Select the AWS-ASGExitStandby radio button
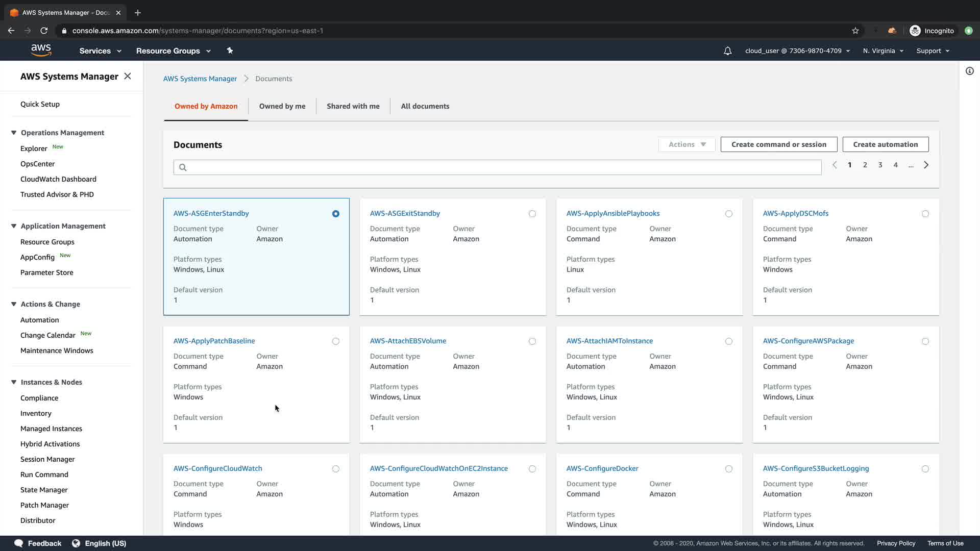 pyautogui.click(x=532, y=214)
